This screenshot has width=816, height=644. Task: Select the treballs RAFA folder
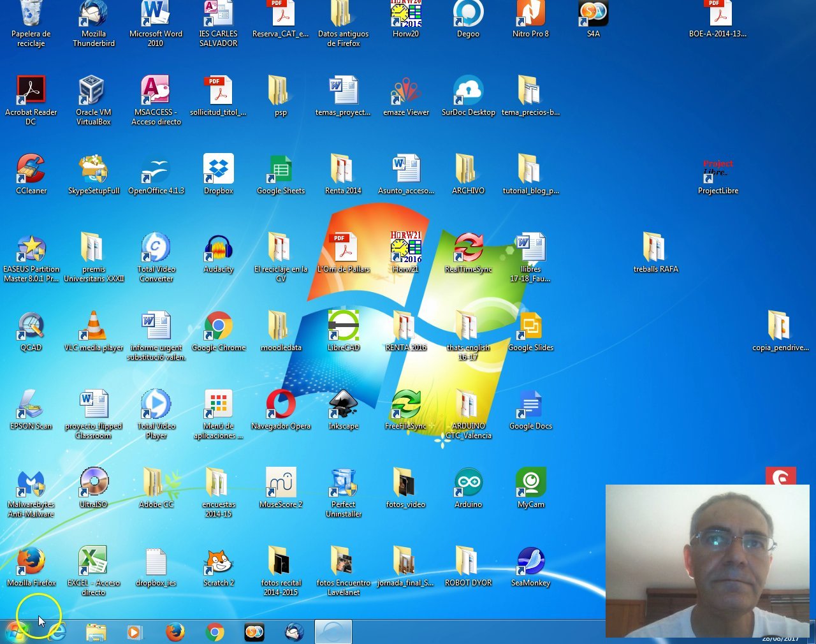click(x=655, y=249)
